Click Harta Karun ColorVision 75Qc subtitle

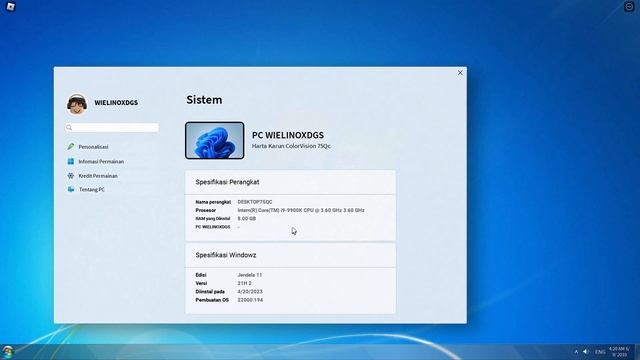pyautogui.click(x=291, y=146)
